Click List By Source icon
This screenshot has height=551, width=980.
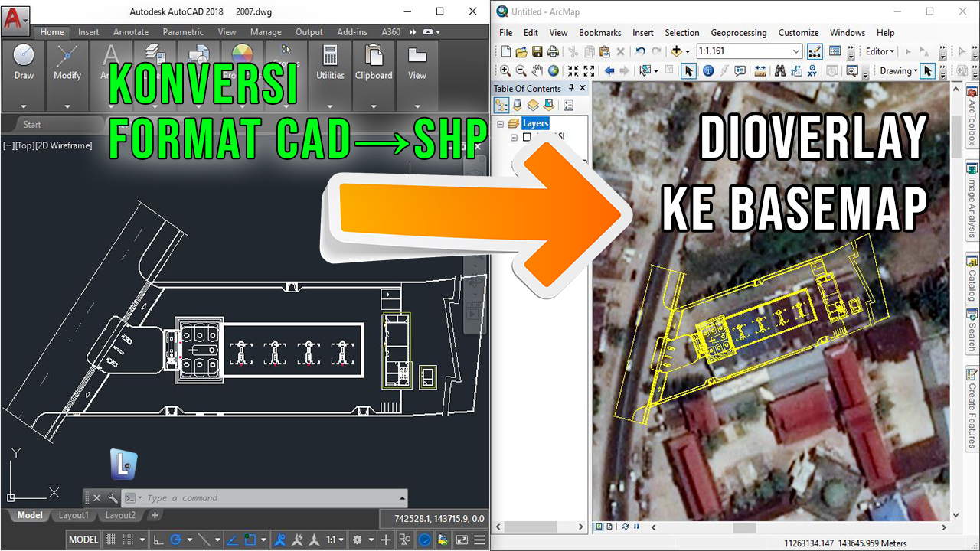[x=518, y=106]
